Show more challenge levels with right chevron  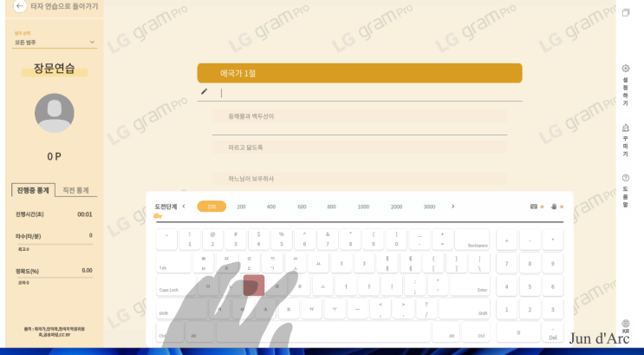coord(453,207)
